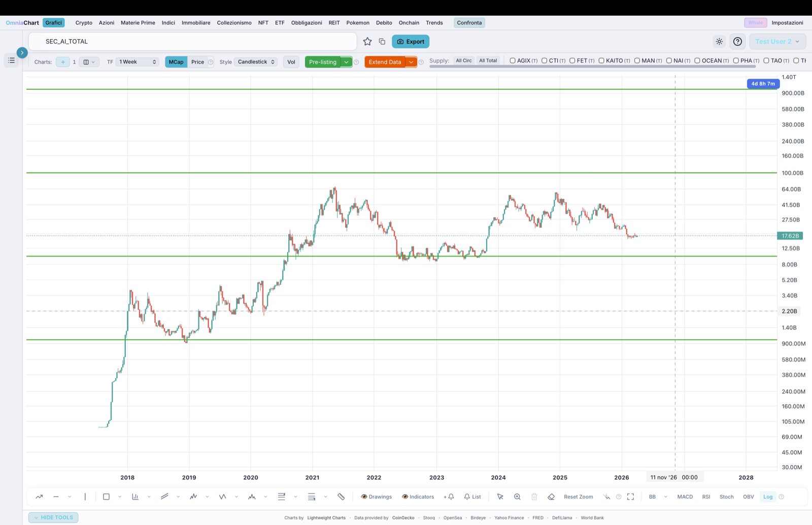Click Reset Zoom
812x525 pixels.
(x=578, y=497)
